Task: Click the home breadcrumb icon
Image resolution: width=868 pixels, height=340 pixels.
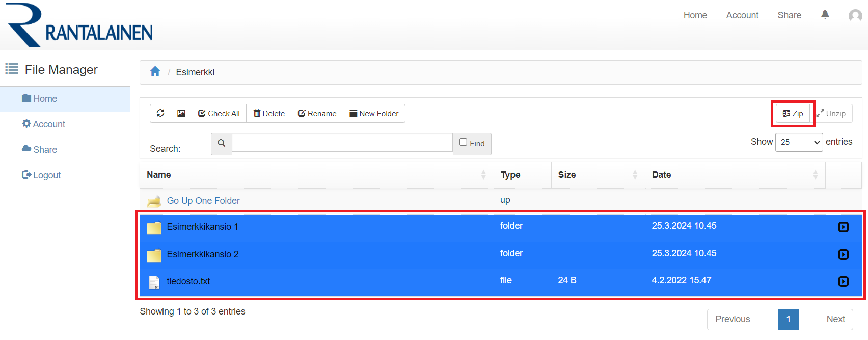Action: pos(155,71)
